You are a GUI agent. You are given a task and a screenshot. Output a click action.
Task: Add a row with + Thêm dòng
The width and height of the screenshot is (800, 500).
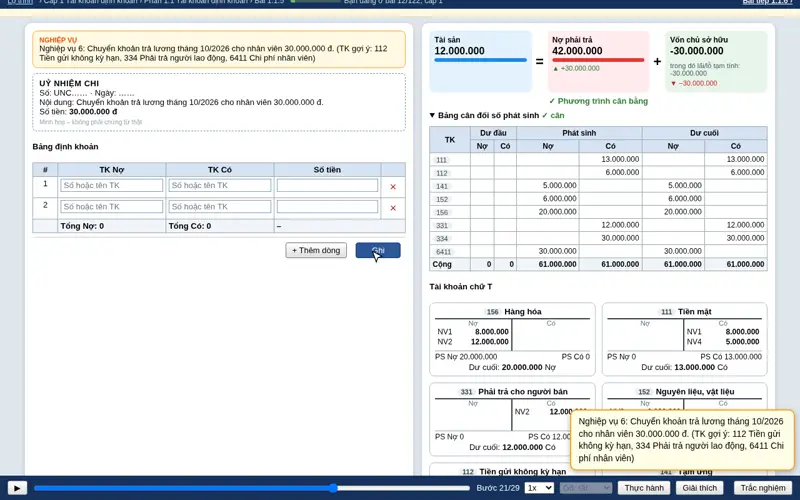(316, 250)
